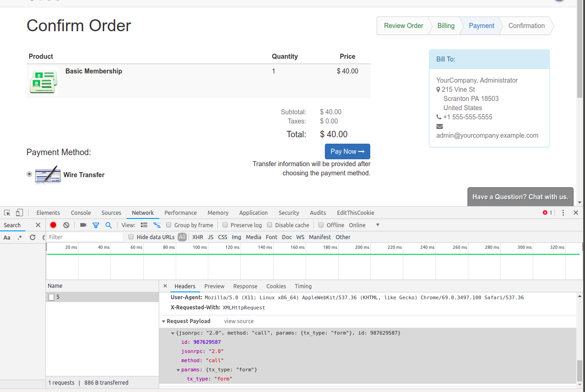Image resolution: width=585 pixels, height=392 pixels.
Task: Tick Hide data URLs checkbox
Action: (x=131, y=237)
